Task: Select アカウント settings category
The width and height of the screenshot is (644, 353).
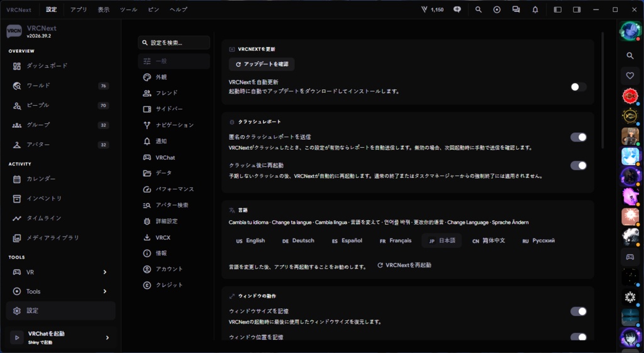Action: (174, 269)
